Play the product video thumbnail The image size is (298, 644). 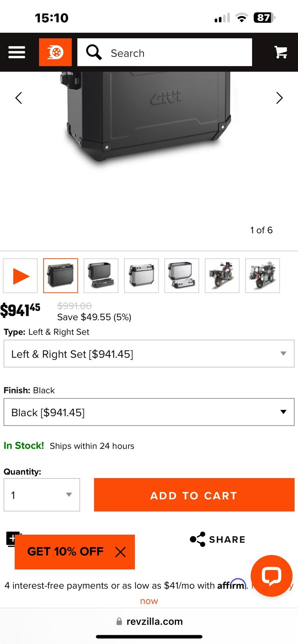tap(20, 276)
